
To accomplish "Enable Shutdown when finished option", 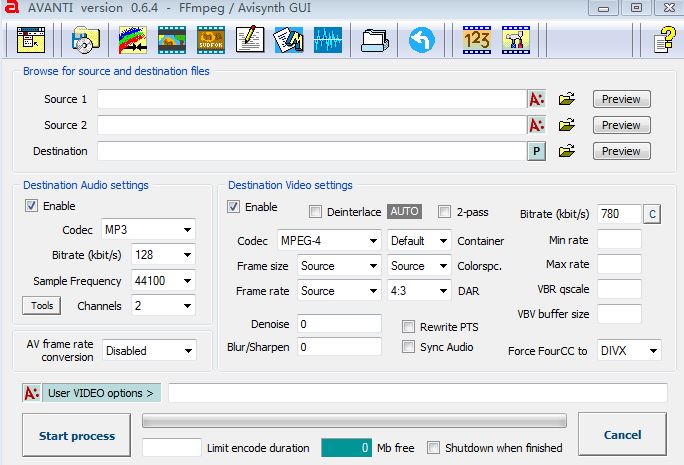I will click(x=434, y=448).
